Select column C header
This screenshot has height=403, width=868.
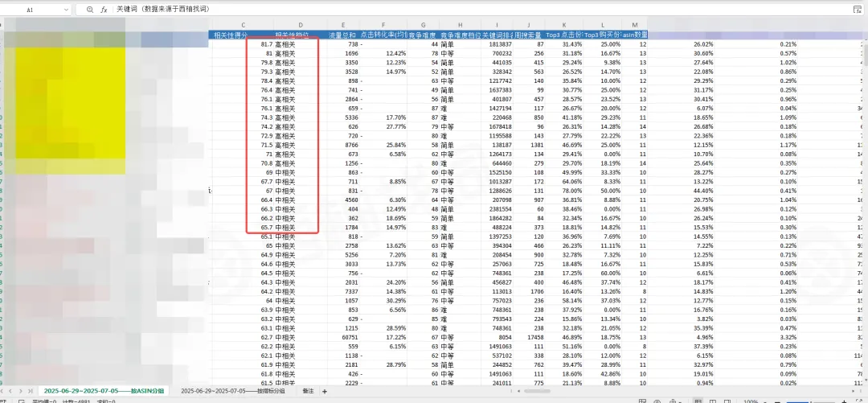pyautogui.click(x=243, y=25)
